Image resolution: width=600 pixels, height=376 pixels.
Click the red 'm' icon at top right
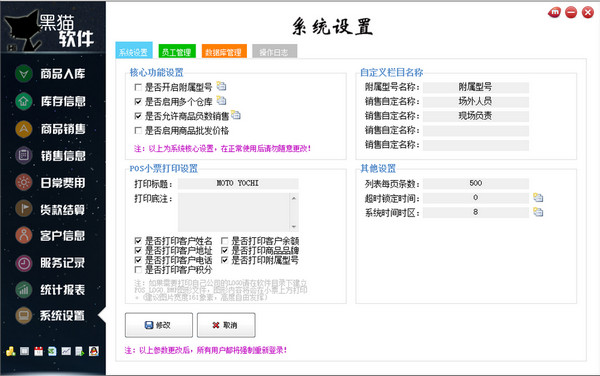pos(554,13)
